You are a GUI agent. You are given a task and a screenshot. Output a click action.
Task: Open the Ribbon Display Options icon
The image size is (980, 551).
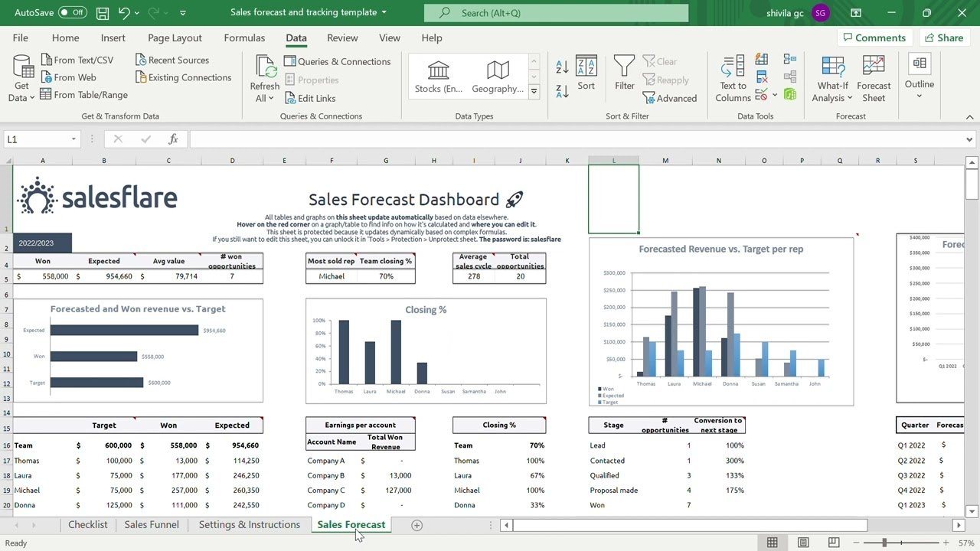tap(856, 12)
